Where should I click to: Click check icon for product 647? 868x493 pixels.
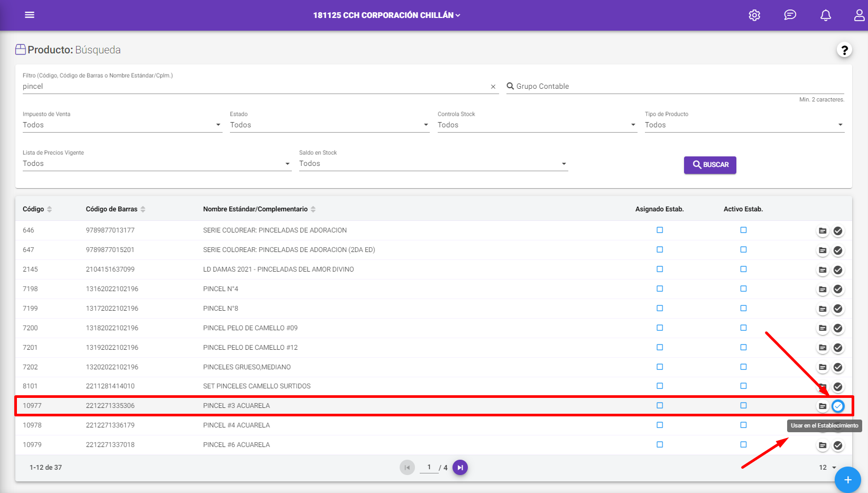pos(838,250)
